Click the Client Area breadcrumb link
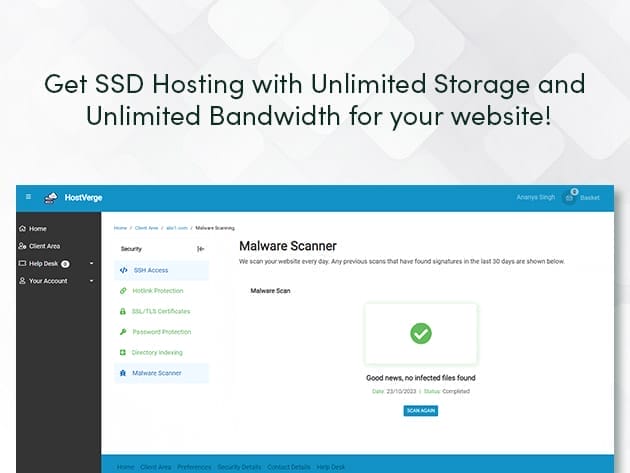 [146, 228]
